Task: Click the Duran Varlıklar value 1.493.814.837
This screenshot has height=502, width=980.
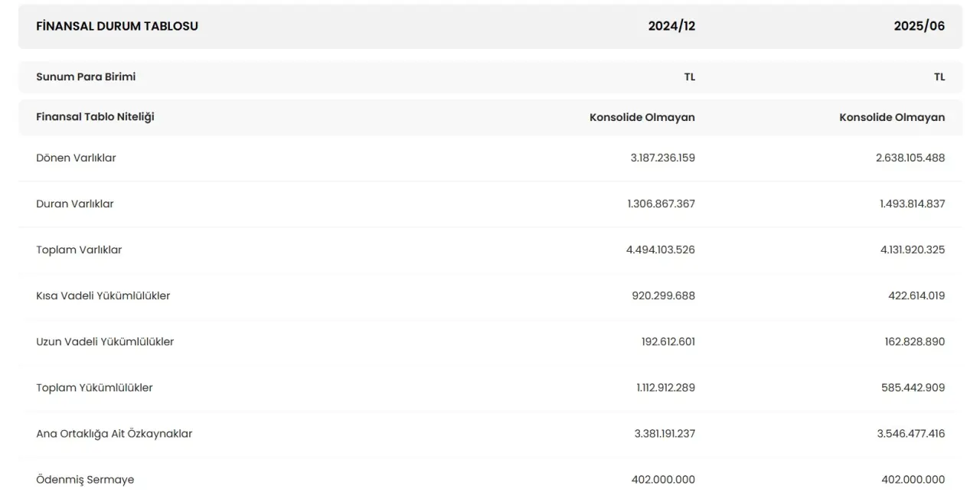Action: tap(912, 204)
